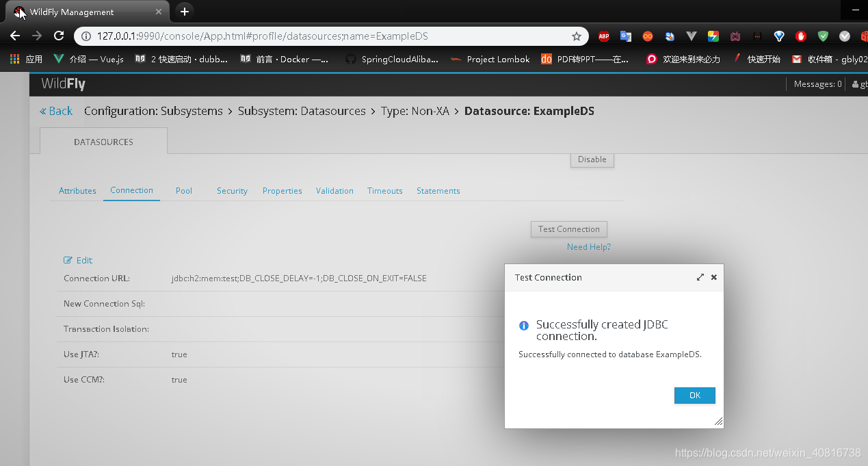Bookmark this page with the star icon

(x=577, y=36)
